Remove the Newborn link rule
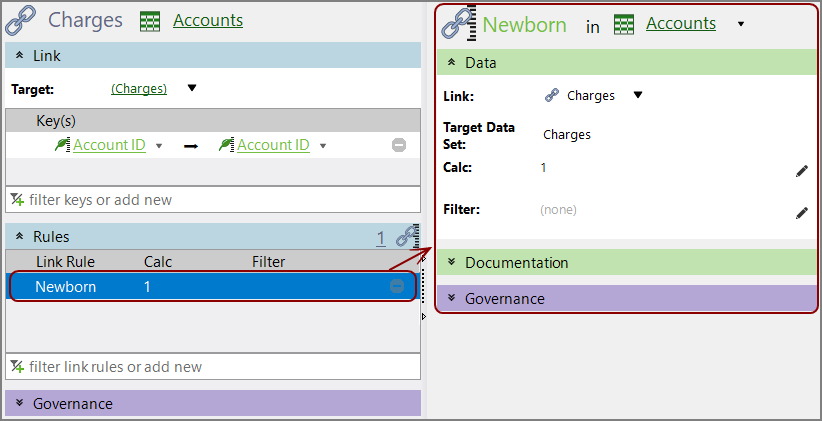Screen dimensions: 822x421 (x=397, y=286)
